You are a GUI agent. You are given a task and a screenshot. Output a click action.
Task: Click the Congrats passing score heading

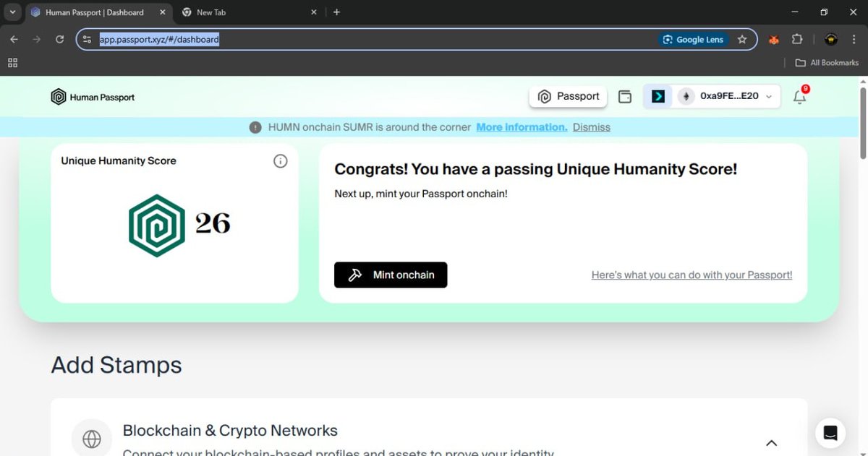pos(536,169)
